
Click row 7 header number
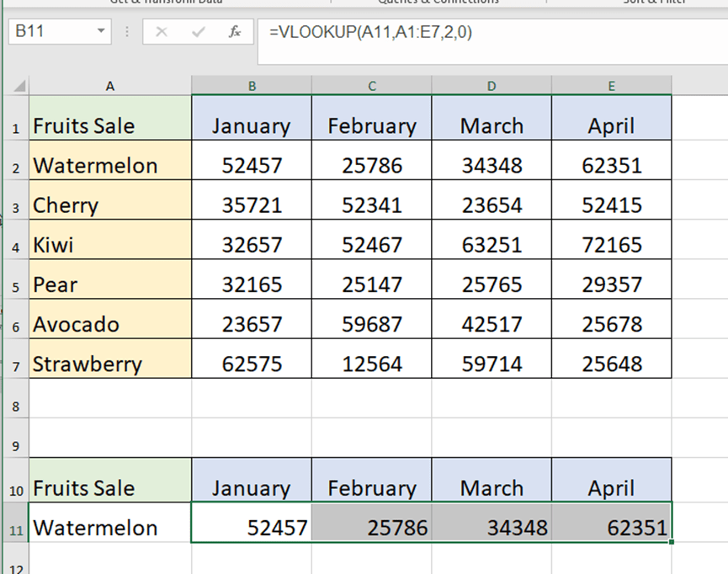click(17, 364)
